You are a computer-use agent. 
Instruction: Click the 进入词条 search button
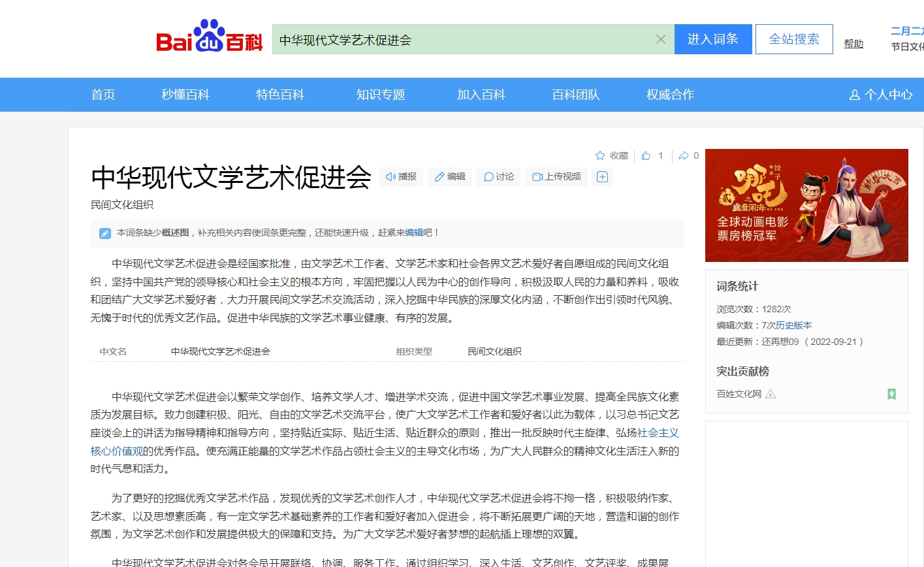point(713,39)
